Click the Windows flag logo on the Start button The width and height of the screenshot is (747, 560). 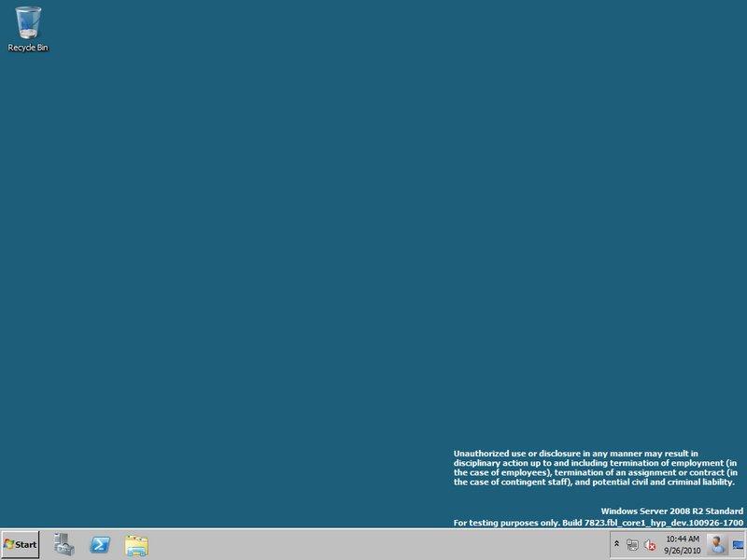click(x=8, y=544)
